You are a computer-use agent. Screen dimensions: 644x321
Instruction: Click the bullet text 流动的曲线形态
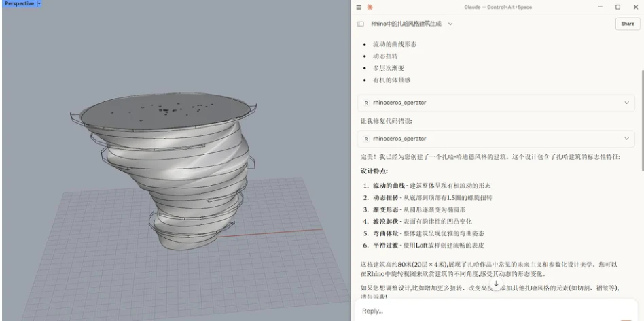[395, 44]
